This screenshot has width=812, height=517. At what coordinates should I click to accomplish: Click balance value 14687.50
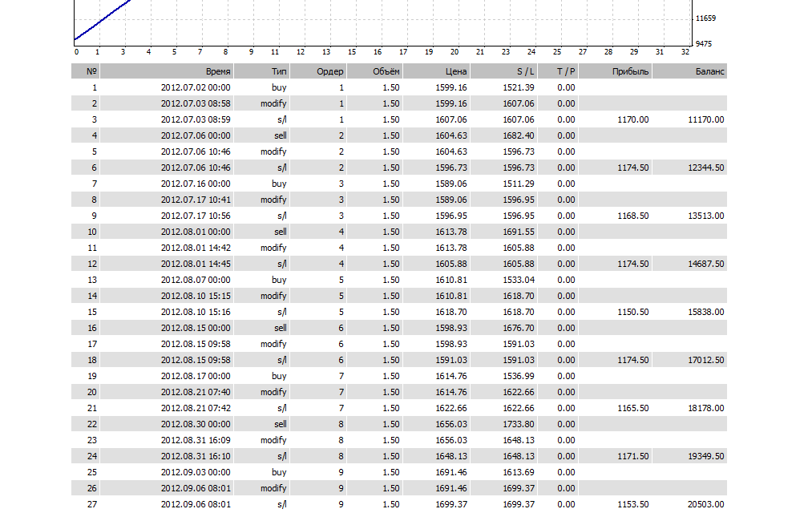tap(706, 265)
